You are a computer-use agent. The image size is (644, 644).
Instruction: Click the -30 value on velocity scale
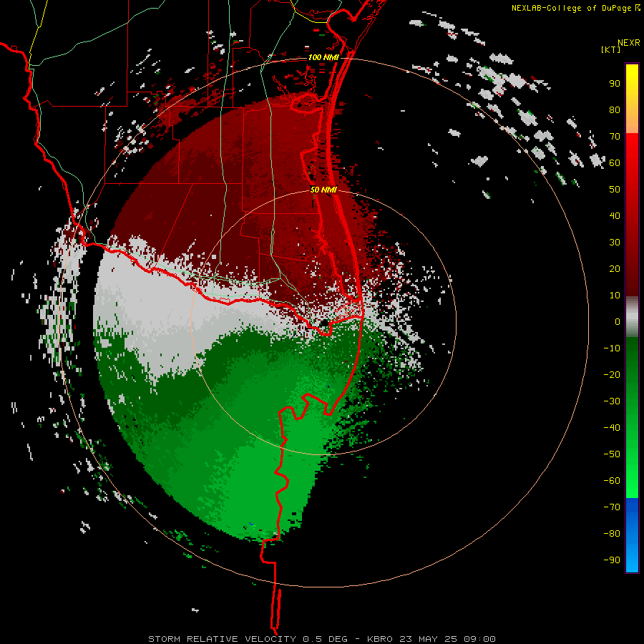[x=612, y=401]
